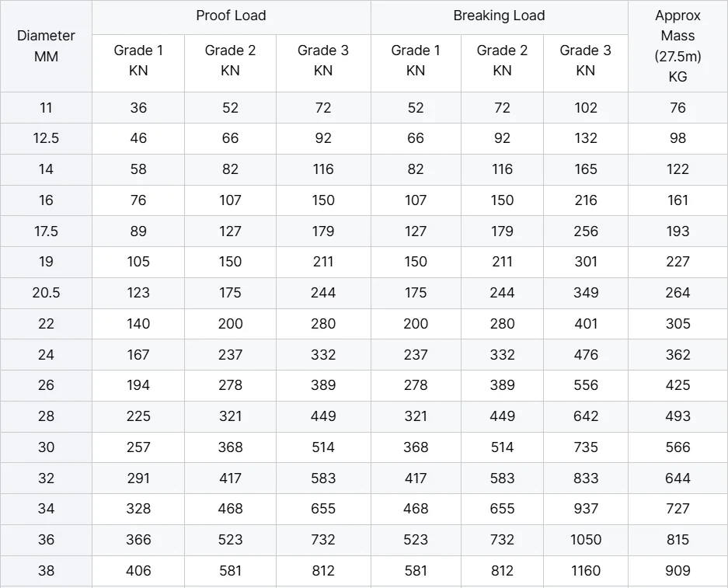728x588 pixels.
Task: Select the Grade 2 KN header under Proof Load
Action: pos(230,60)
